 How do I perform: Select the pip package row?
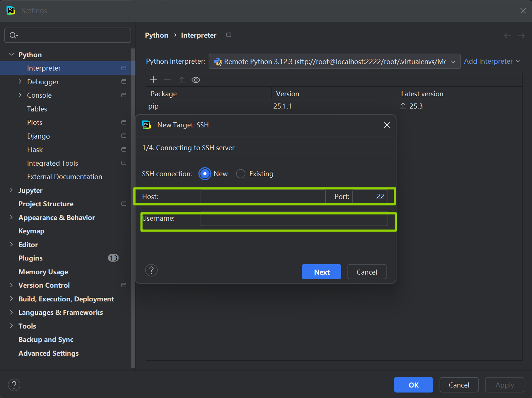click(334, 106)
